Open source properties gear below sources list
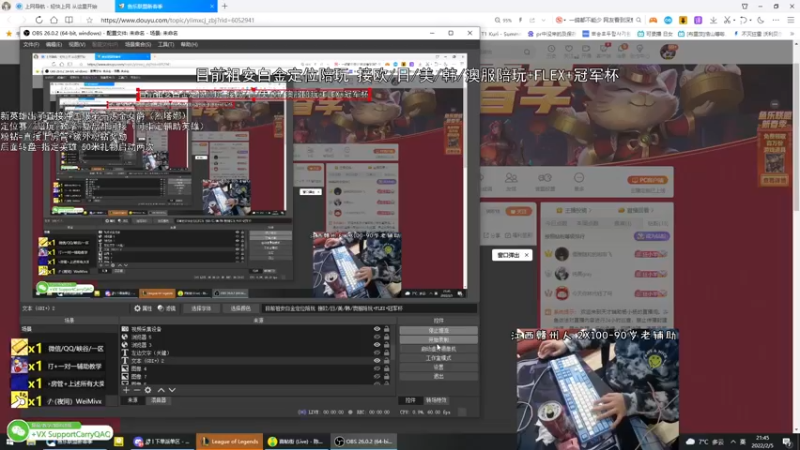The height and width of the screenshot is (450, 800). [148, 390]
